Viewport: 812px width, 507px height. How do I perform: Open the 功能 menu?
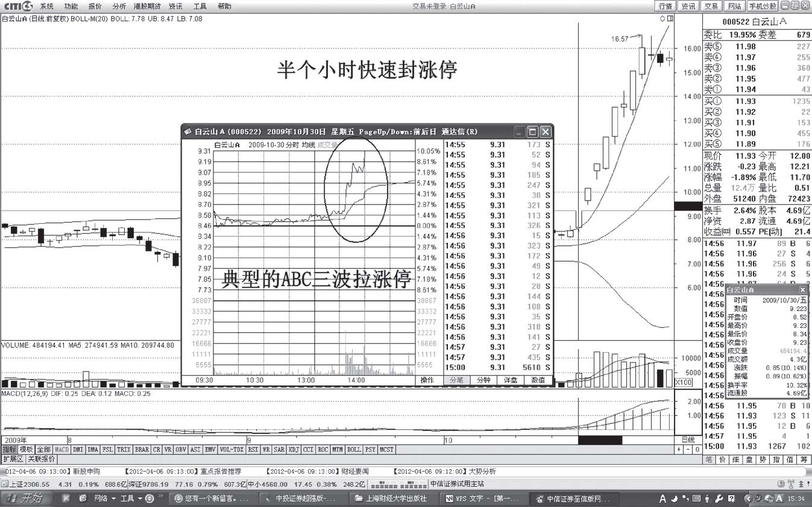(71, 6)
